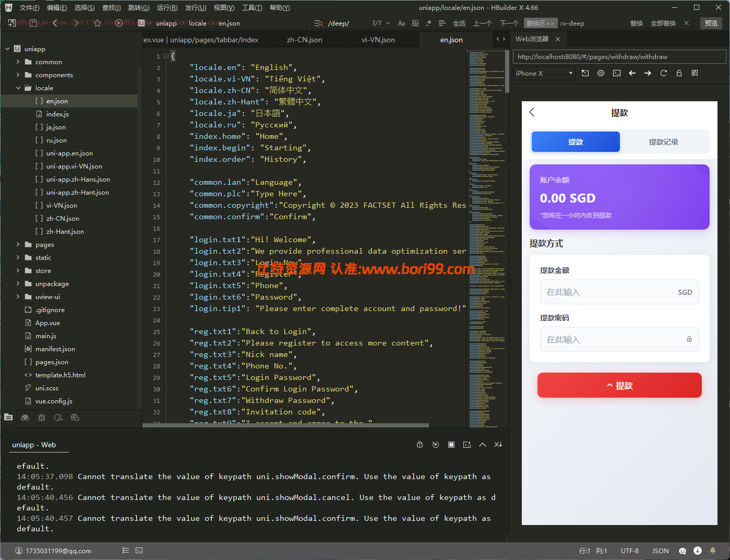730x560 pixels.
Task: Click UTF-8 encoding in status bar
Action: tap(630, 551)
